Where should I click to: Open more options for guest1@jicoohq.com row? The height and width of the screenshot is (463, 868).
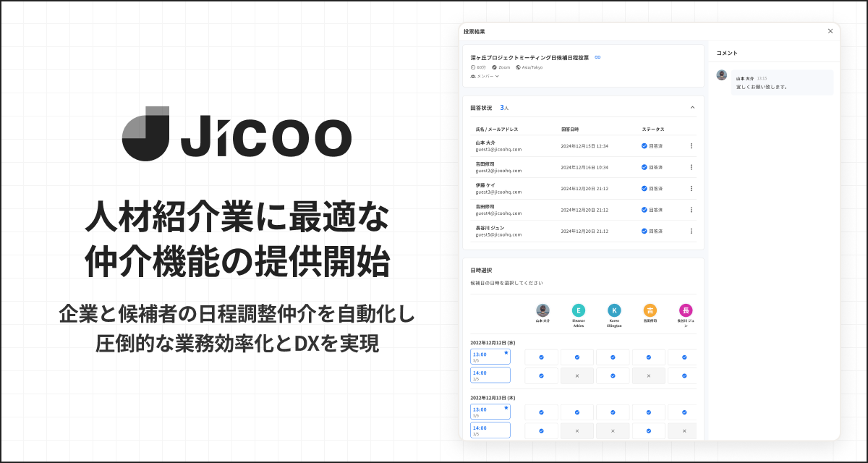(691, 146)
